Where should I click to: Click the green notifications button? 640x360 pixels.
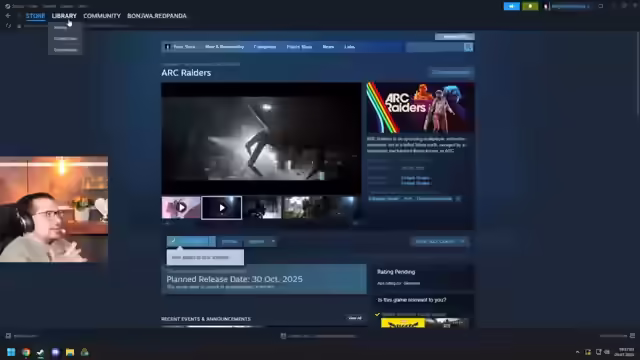click(x=530, y=6)
